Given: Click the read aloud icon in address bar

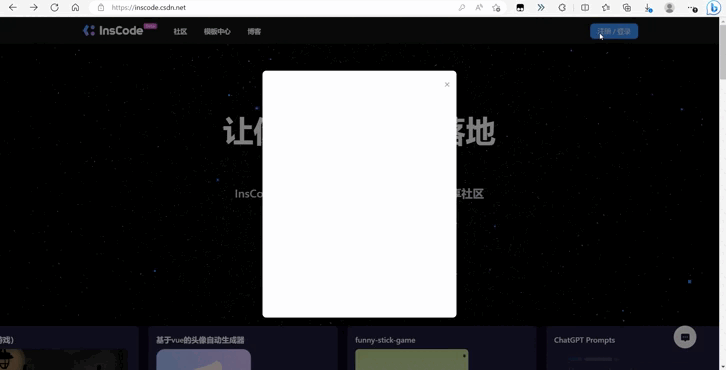Looking at the screenshot, I should point(479,7).
